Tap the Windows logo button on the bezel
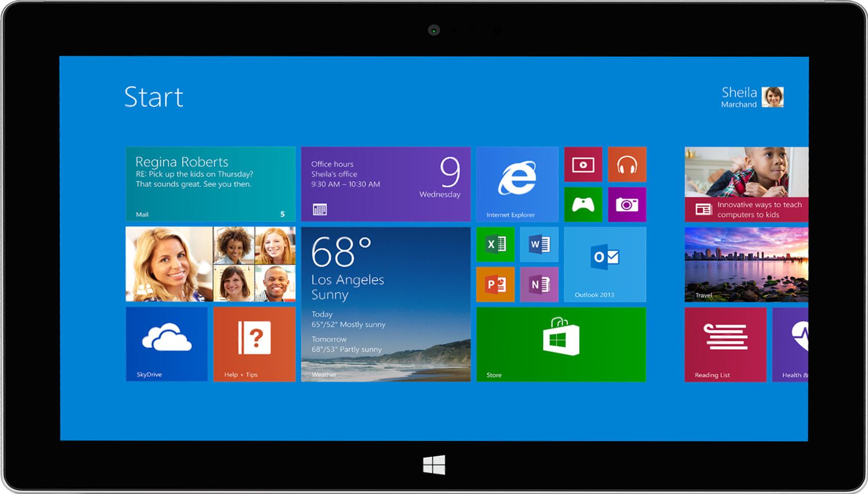The width and height of the screenshot is (868, 494). (434, 465)
